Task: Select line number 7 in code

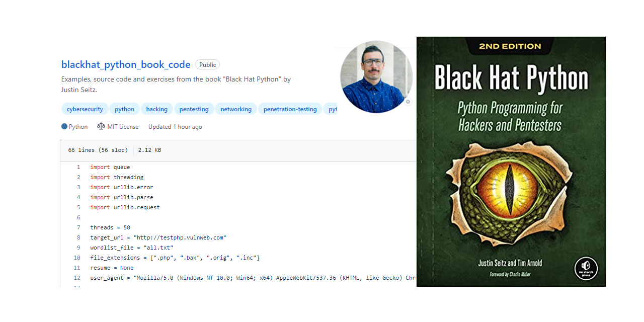Action: (78, 227)
